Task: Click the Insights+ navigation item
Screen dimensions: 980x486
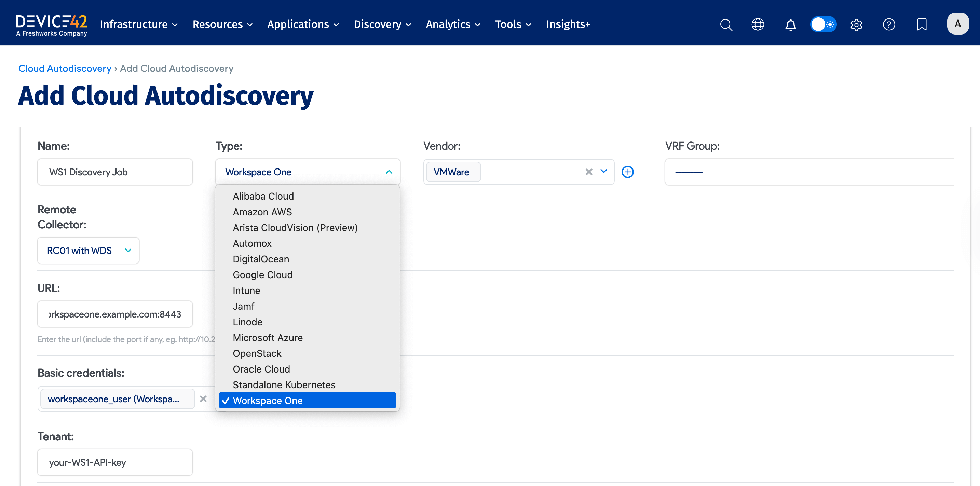Action: 568,24
